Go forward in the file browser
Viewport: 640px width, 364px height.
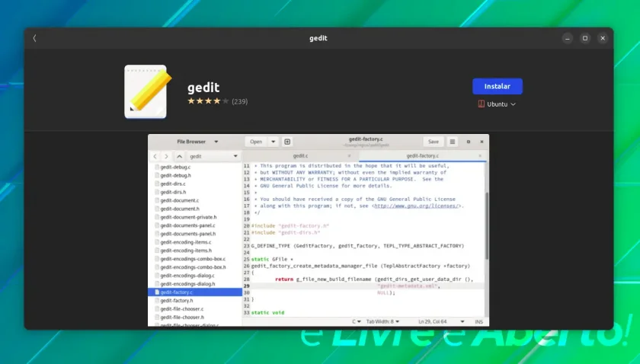click(166, 156)
